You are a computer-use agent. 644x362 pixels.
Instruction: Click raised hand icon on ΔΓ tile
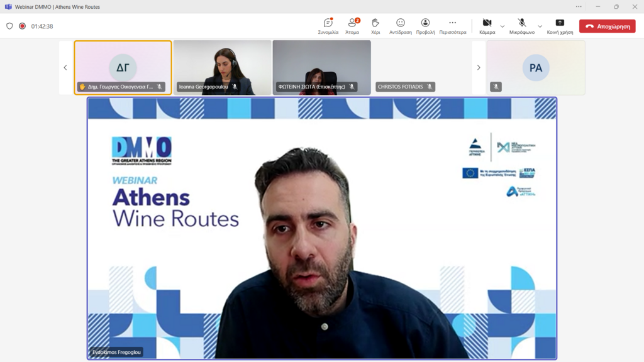pyautogui.click(x=82, y=87)
